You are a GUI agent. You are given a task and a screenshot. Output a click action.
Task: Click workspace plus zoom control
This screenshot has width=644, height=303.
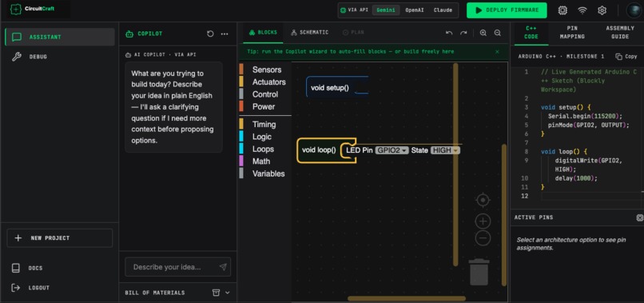point(483,221)
